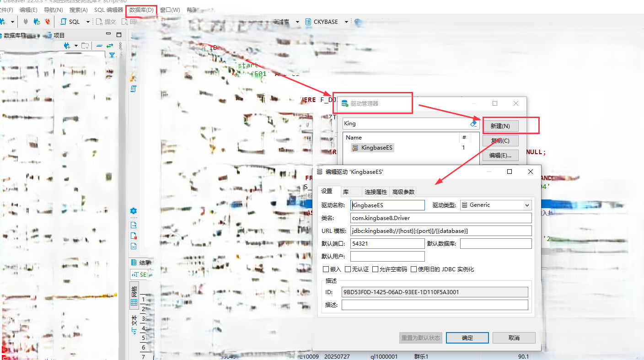Open the 编辑(E) menu
Viewport: 644px width, 360px height.
tap(28, 10)
